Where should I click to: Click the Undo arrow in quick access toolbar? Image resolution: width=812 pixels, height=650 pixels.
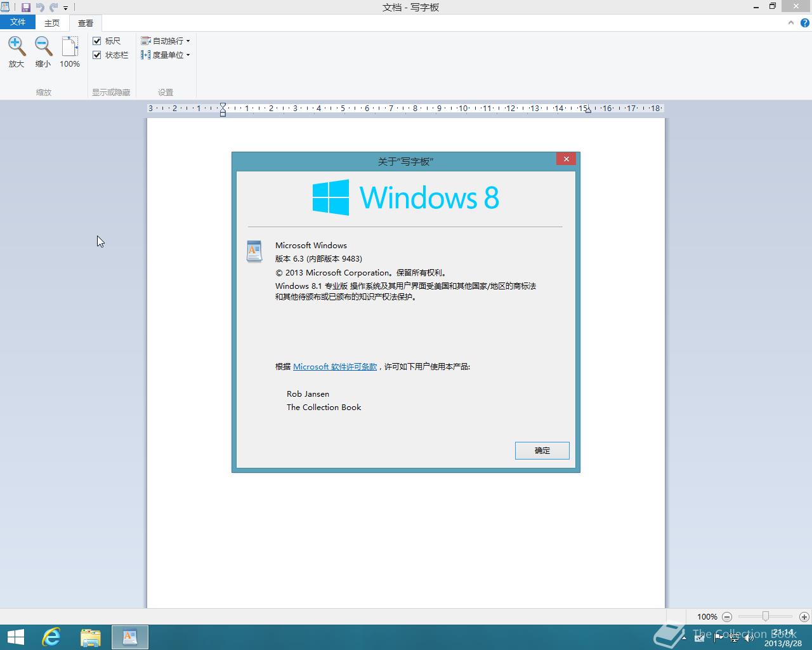(40, 8)
